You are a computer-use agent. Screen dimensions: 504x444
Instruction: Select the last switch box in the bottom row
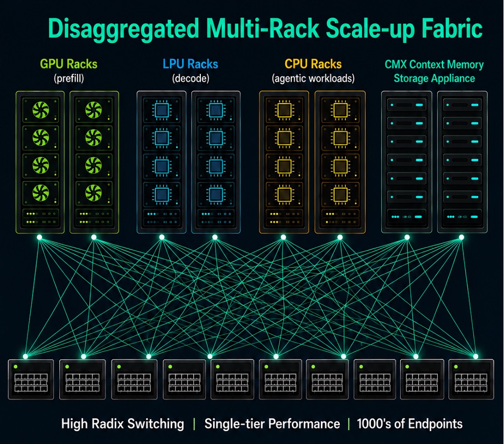pyautogui.click(x=471, y=379)
